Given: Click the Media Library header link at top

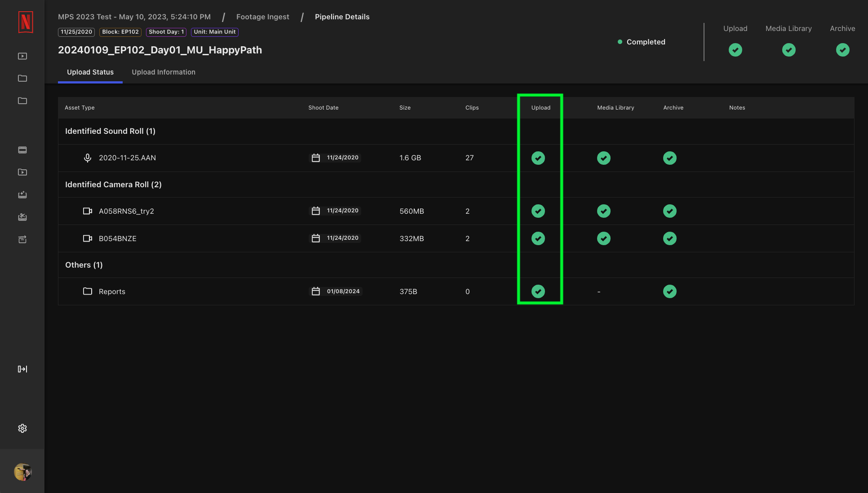Looking at the screenshot, I should tap(788, 28).
